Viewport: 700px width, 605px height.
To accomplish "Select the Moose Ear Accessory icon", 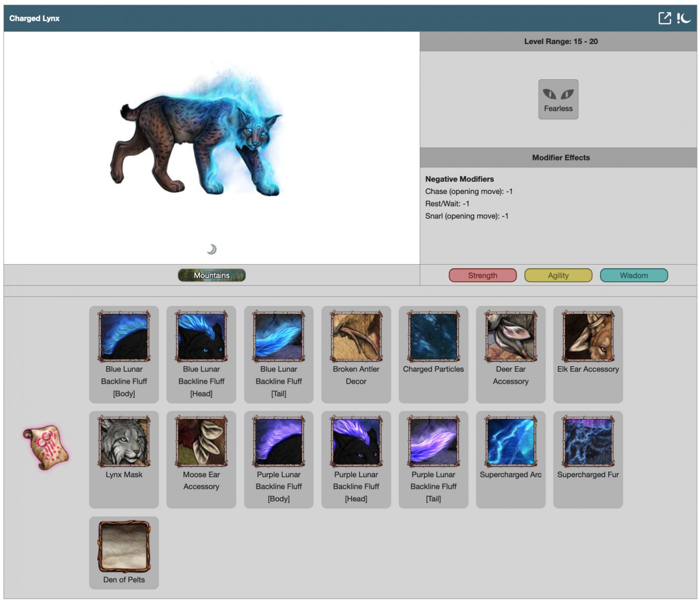I will pyautogui.click(x=201, y=442).
